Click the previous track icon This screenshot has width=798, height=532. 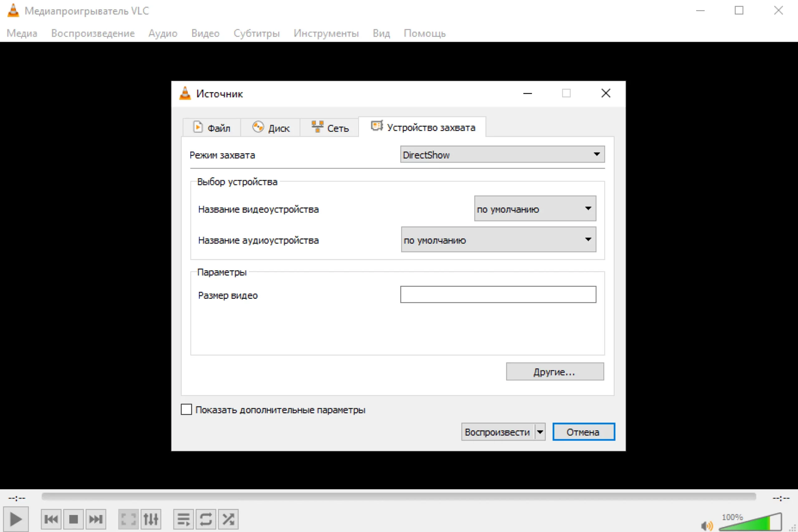51,519
